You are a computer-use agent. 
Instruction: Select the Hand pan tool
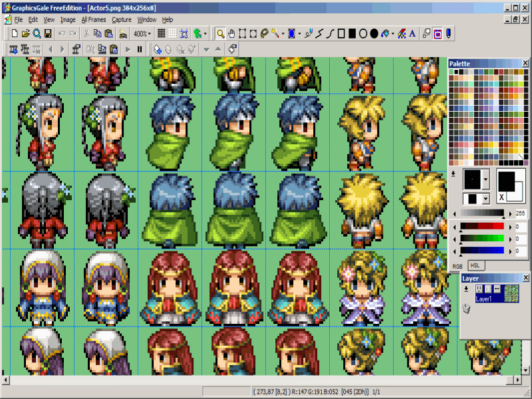pos(231,34)
